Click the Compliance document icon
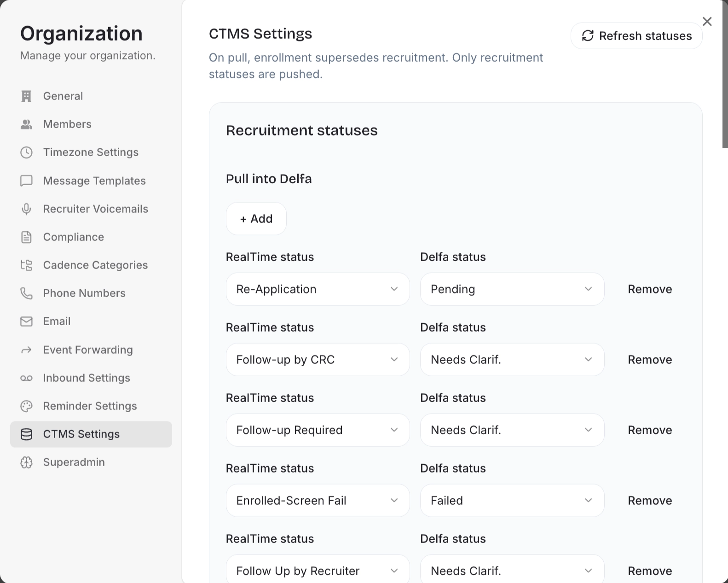The image size is (728, 583). [26, 237]
